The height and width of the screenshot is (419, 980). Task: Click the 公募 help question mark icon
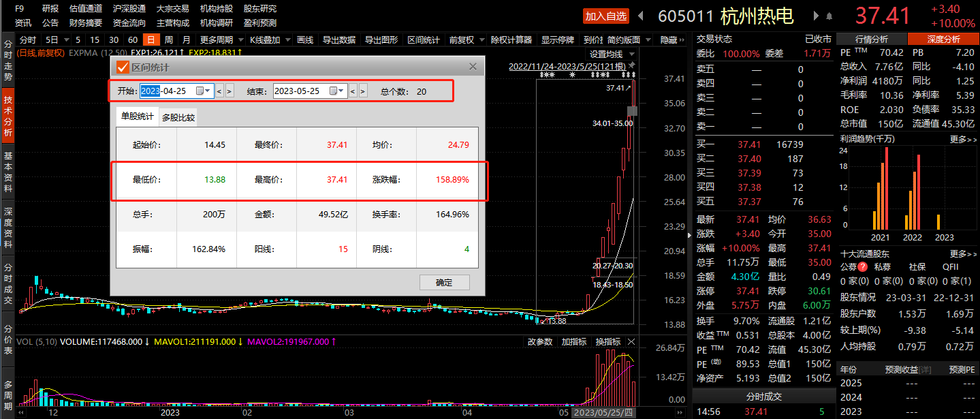863,267
